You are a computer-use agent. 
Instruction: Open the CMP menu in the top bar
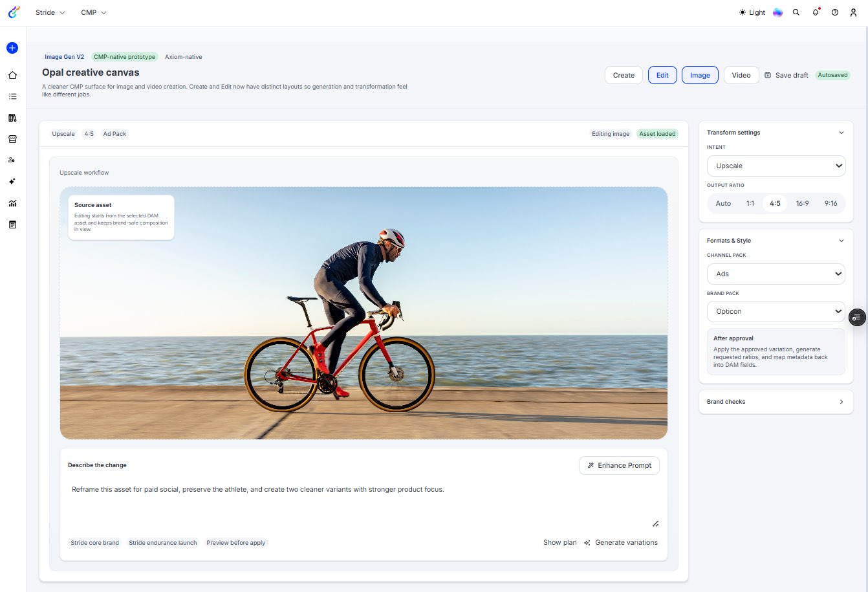tap(92, 12)
